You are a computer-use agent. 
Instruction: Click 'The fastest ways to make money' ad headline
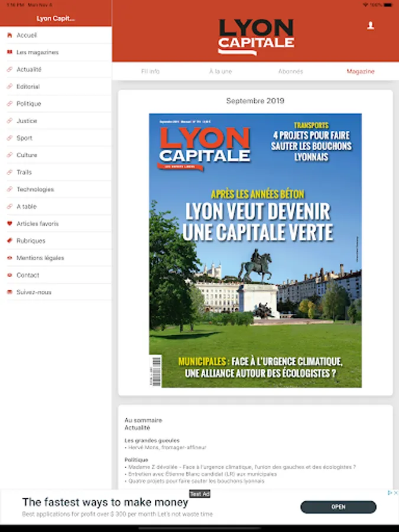[x=105, y=502]
